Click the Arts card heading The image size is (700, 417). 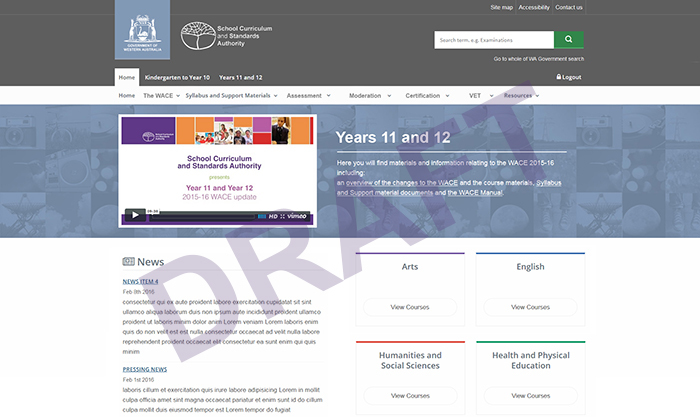click(410, 267)
